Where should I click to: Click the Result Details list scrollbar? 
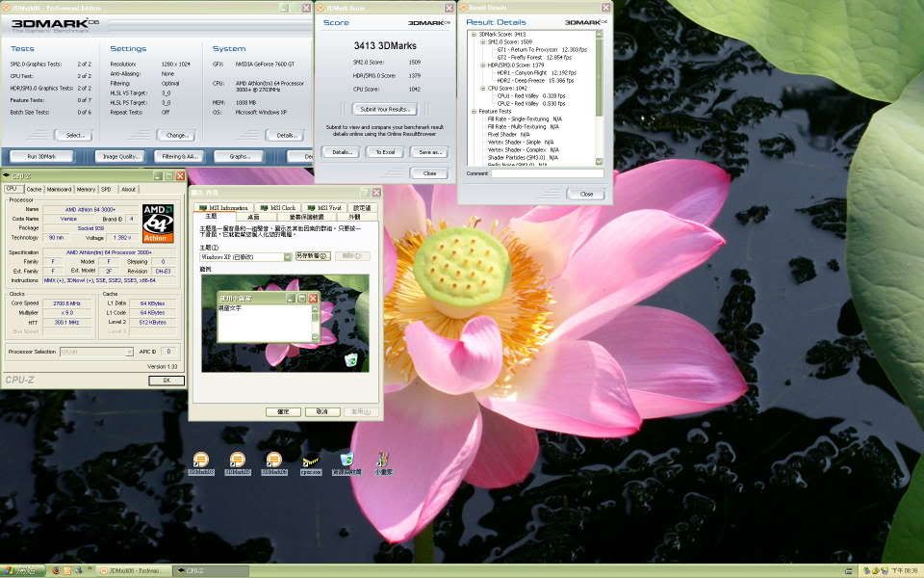[x=600, y=96]
